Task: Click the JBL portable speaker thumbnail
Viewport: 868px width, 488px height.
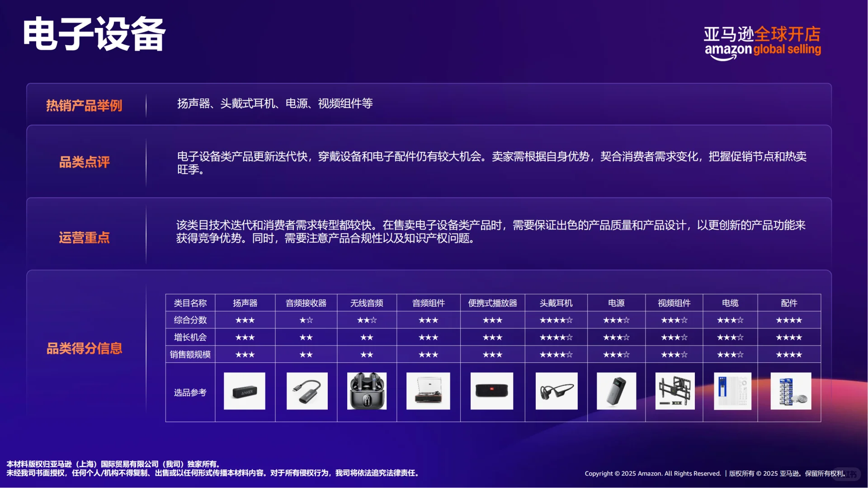Action: pos(492,391)
